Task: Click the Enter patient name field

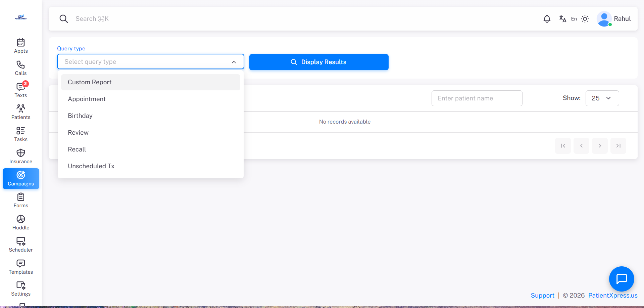Action: (x=477, y=98)
